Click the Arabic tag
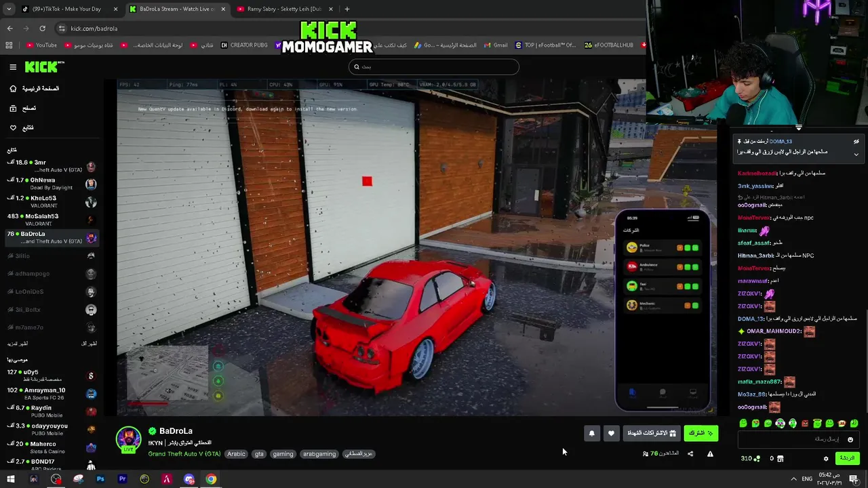868x488 pixels. (236, 454)
